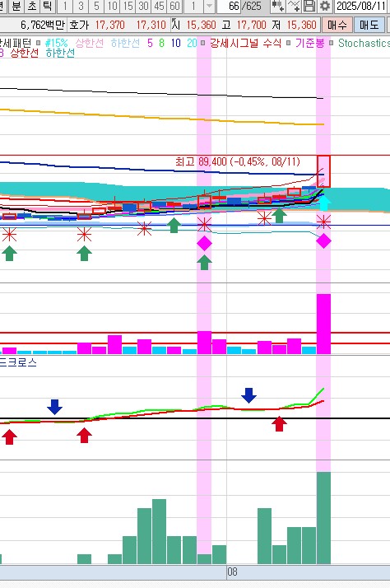This screenshot has width=390, height=588.
Task: Toggle the square before 강세시그널 수식
Action: tap(202, 43)
